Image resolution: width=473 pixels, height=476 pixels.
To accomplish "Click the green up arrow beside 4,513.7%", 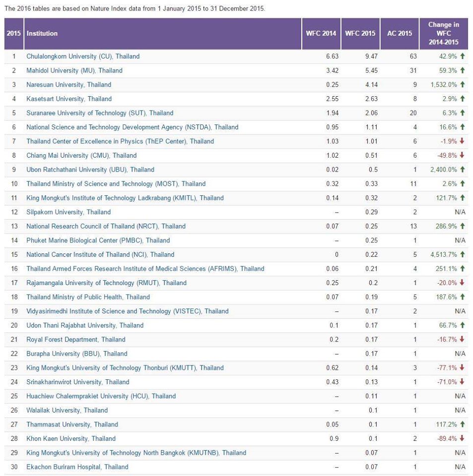I will pyautogui.click(x=463, y=254).
